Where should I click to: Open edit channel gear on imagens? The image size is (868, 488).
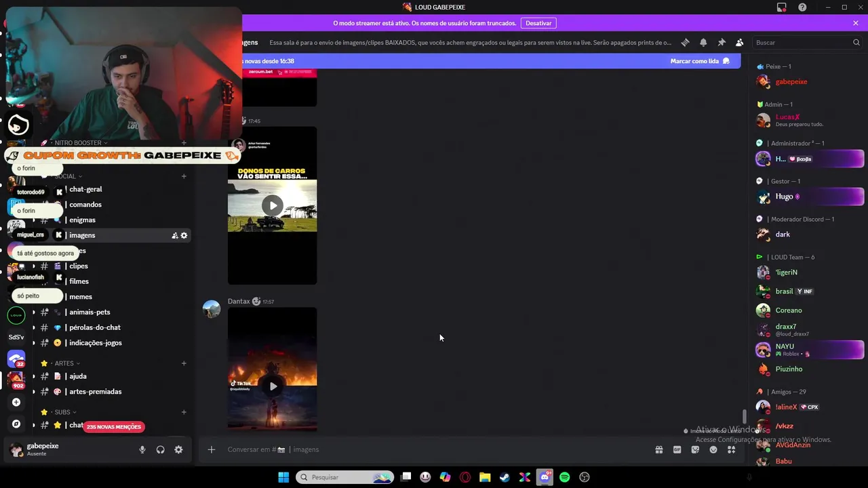click(x=184, y=235)
